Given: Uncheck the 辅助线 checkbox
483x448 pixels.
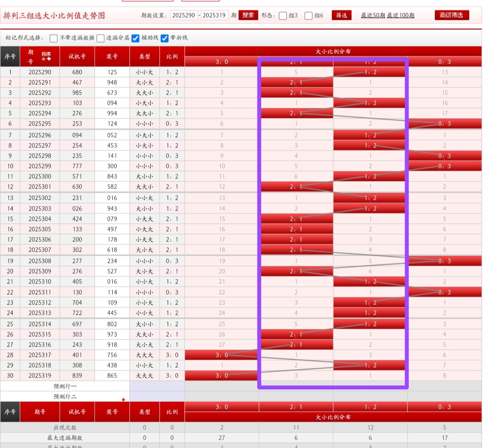Looking at the screenshot, I should (135, 38).
